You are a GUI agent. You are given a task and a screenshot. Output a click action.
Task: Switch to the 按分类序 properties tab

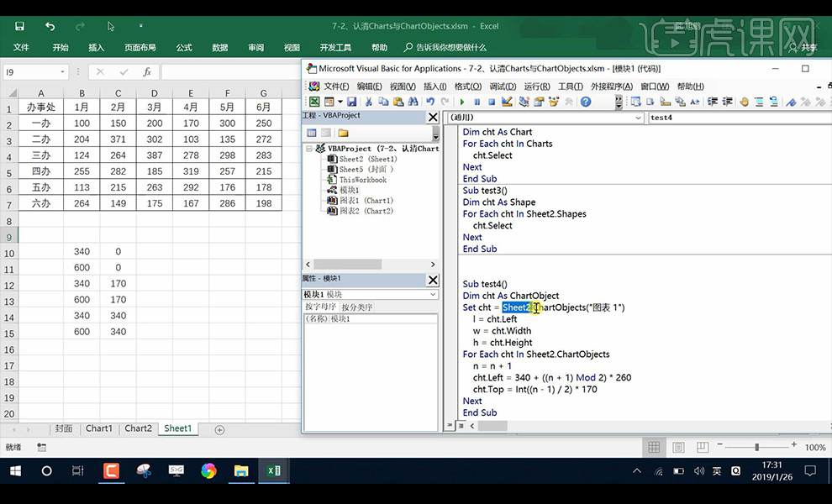pos(356,307)
